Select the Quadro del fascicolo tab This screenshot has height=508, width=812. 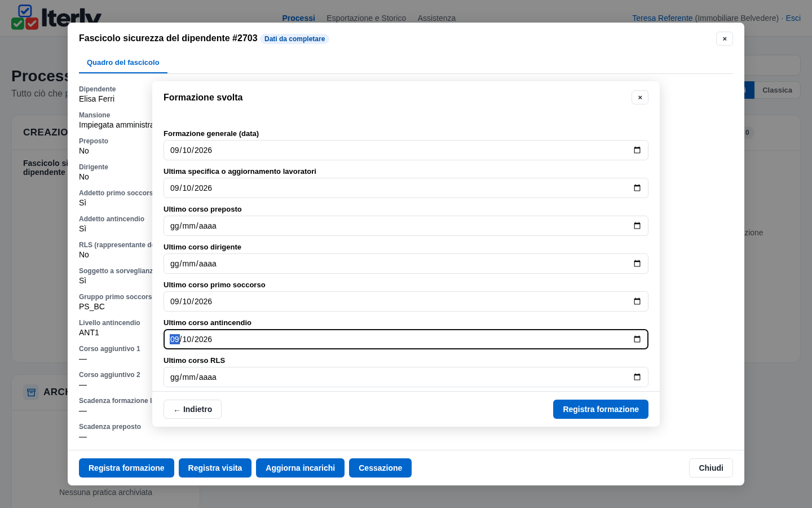coord(123,63)
